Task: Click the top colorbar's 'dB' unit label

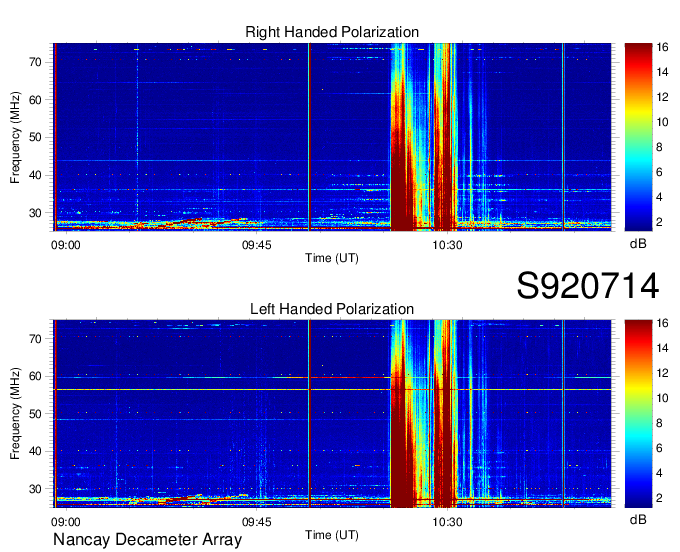Action: point(638,244)
